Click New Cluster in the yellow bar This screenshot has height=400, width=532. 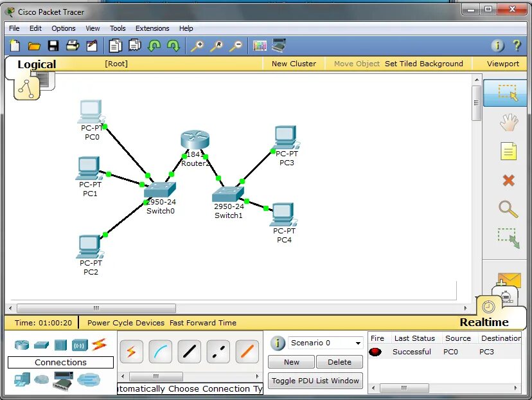pyautogui.click(x=294, y=64)
